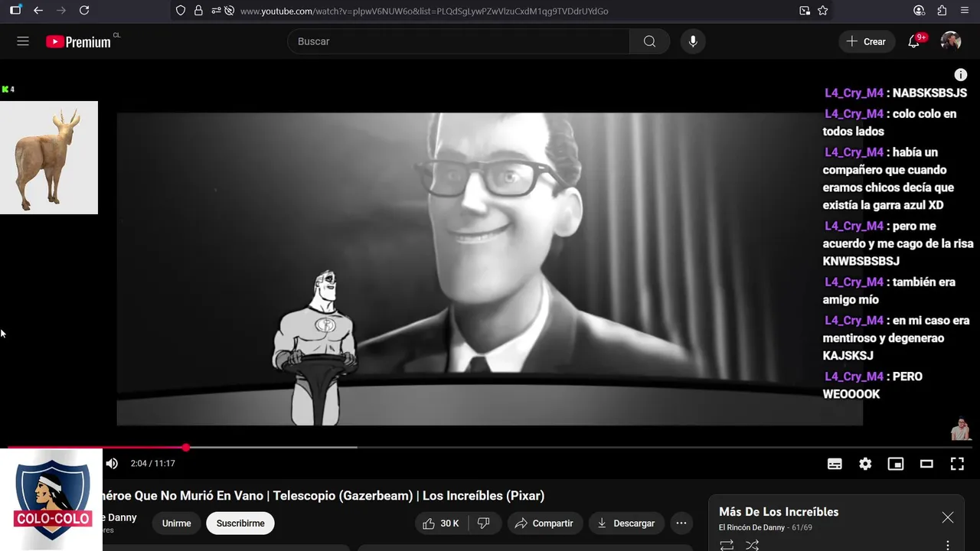This screenshot has height=551, width=980.
Task: Create content with Crear button
Action: click(867, 41)
